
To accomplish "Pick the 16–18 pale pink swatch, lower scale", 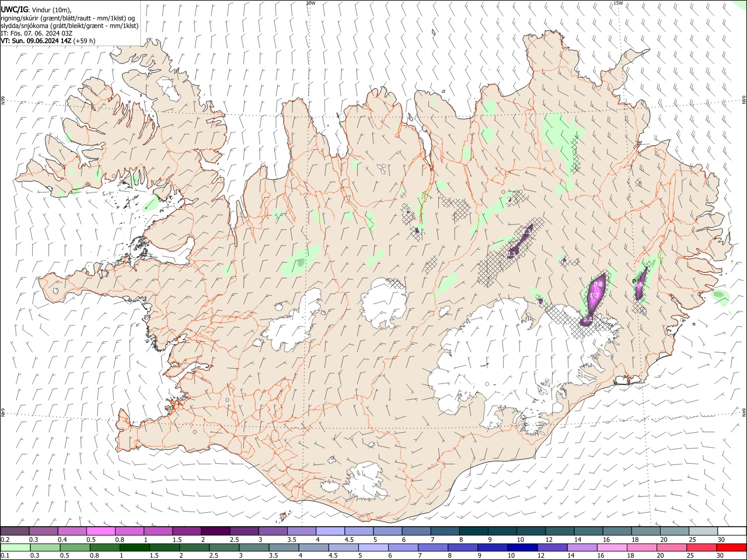I will coord(613,548).
